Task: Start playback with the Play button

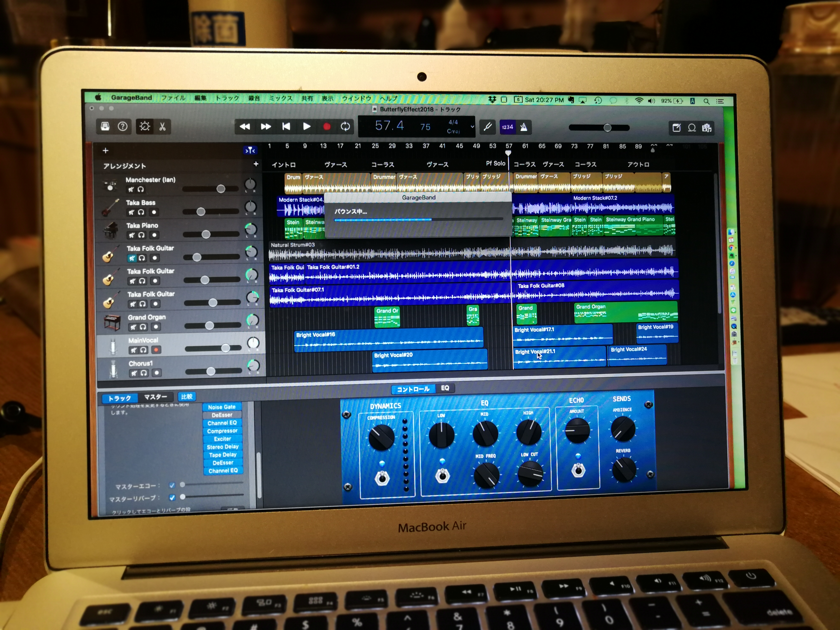Action: pos(307,126)
